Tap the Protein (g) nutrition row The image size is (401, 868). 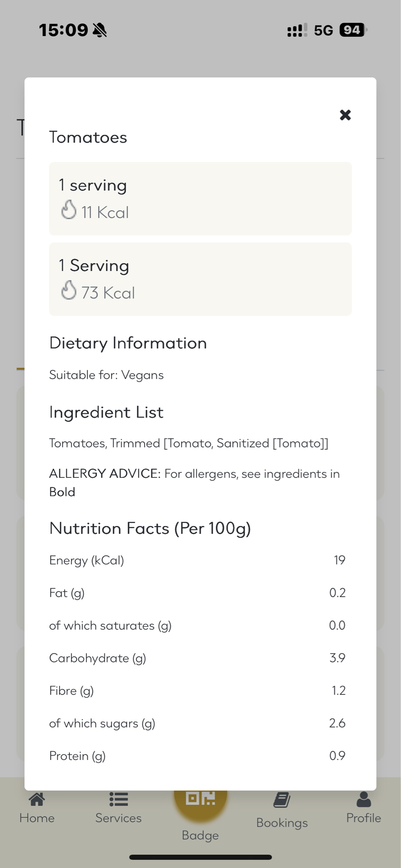click(x=197, y=756)
